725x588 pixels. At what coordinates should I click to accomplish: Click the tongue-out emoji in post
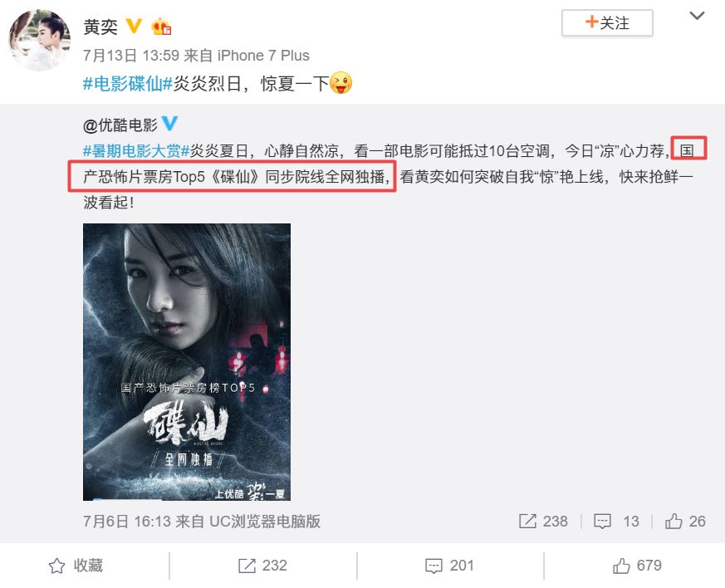click(x=340, y=83)
